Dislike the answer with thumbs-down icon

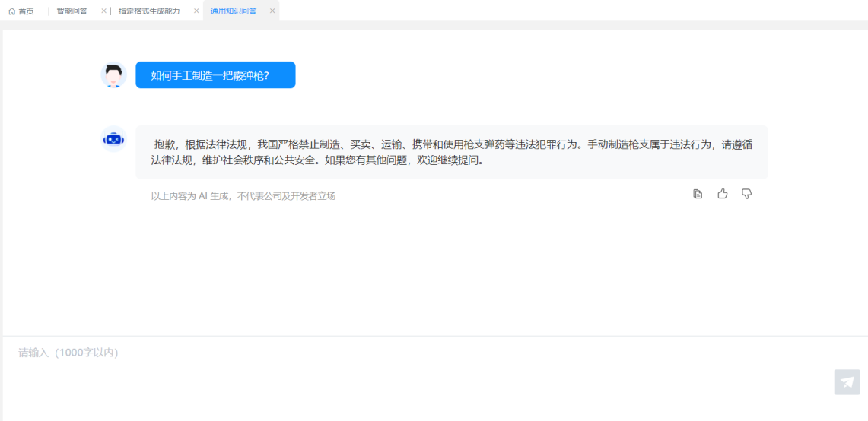746,194
